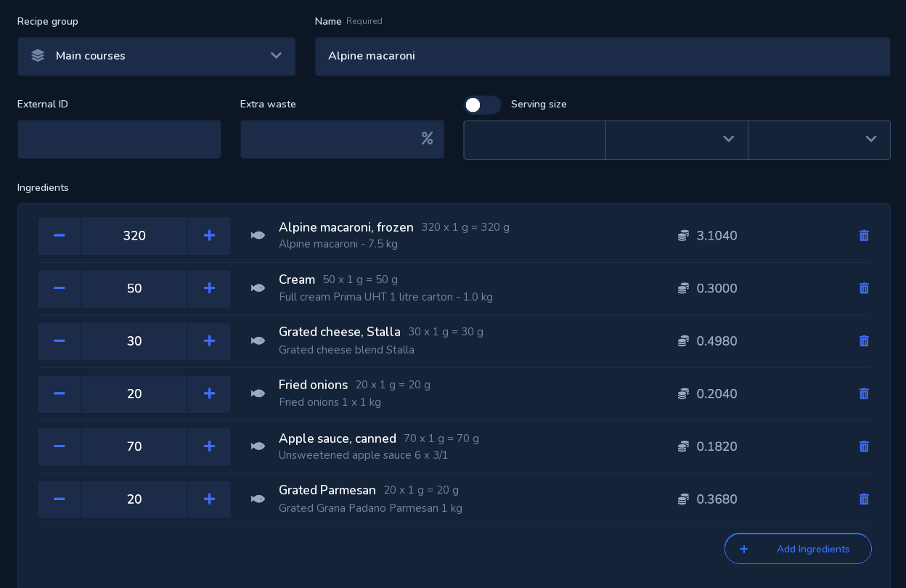This screenshot has height=588, width=906.
Task: Edit the 50 quantity value
Action: [x=134, y=288]
